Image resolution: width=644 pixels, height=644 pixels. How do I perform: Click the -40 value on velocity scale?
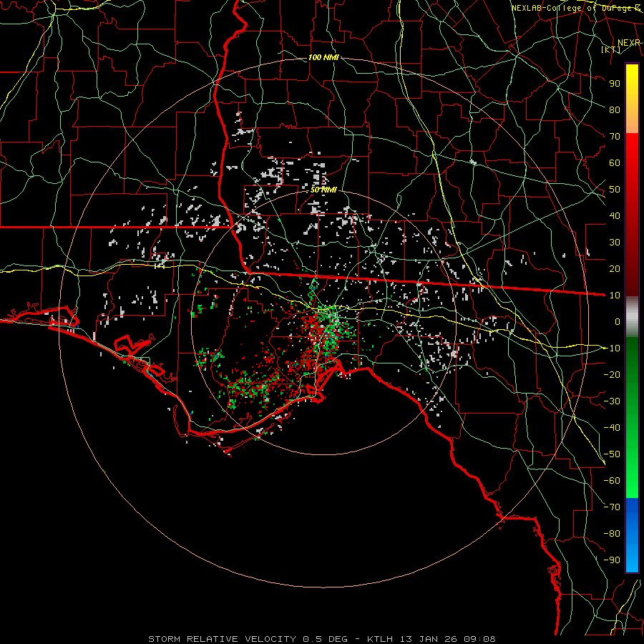pyautogui.click(x=612, y=428)
